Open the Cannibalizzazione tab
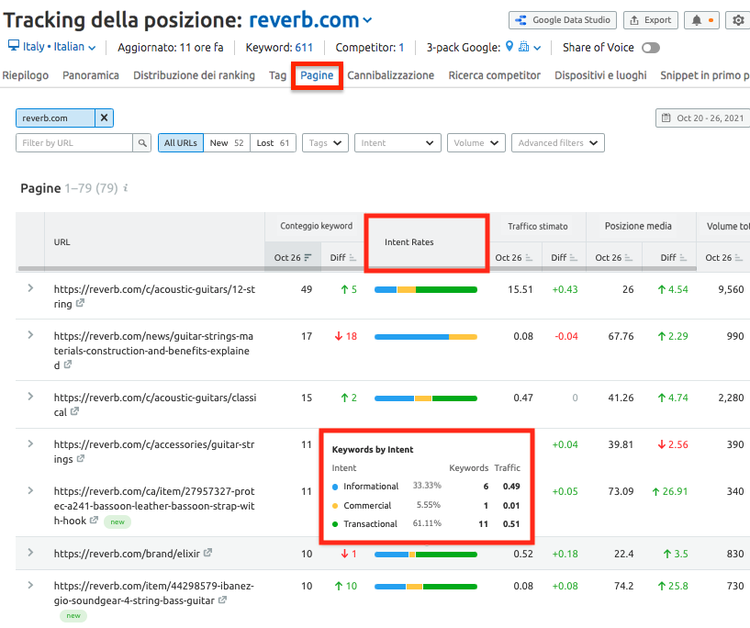The height and width of the screenshot is (628, 750). 391,76
